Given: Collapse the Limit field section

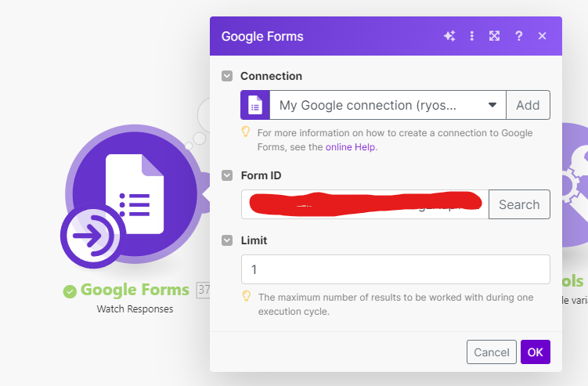Looking at the screenshot, I should (x=227, y=240).
